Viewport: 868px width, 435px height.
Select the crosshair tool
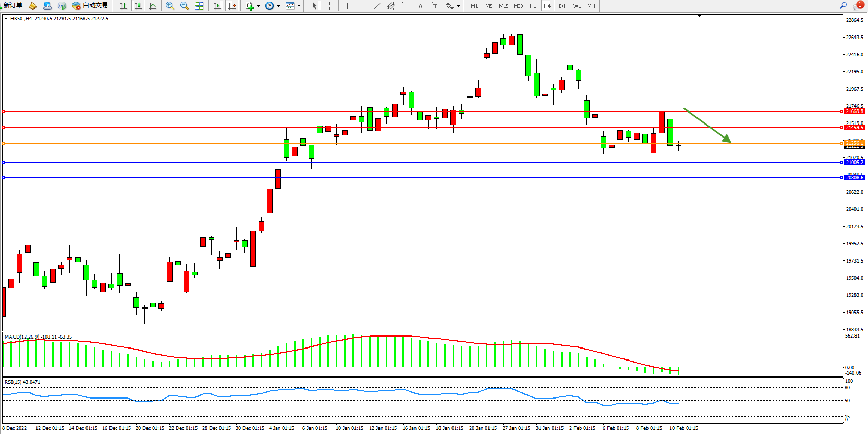329,6
